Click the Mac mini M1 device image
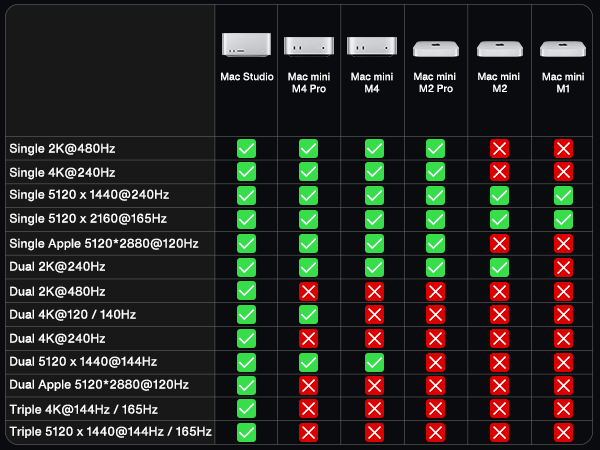 [563, 49]
